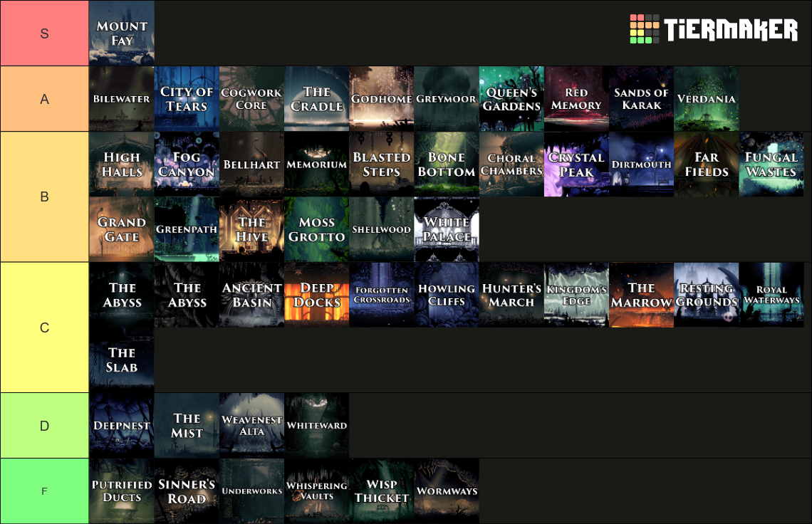Select the Grand Gate tile
Viewport: 812px width, 524px height.
(x=122, y=229)
